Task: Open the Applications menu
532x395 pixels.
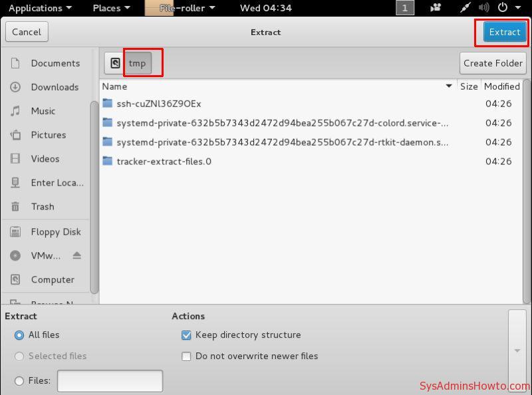Action: (40, 8)
